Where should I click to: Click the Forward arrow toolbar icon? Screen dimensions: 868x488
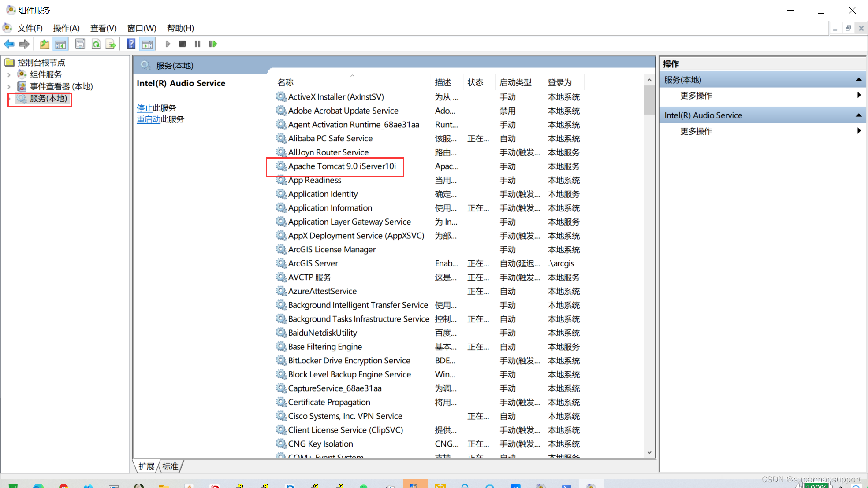pos(24,44)
